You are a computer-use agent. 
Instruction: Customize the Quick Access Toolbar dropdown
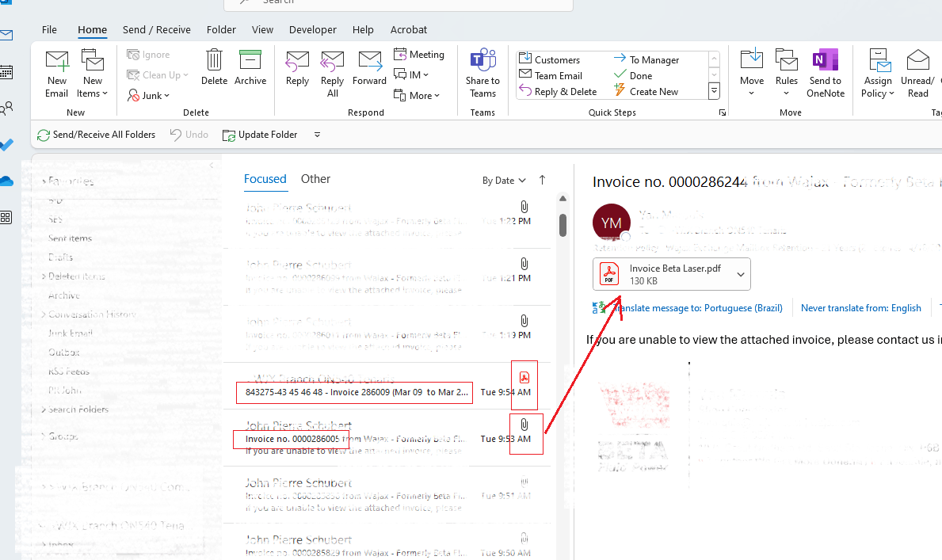317,135
